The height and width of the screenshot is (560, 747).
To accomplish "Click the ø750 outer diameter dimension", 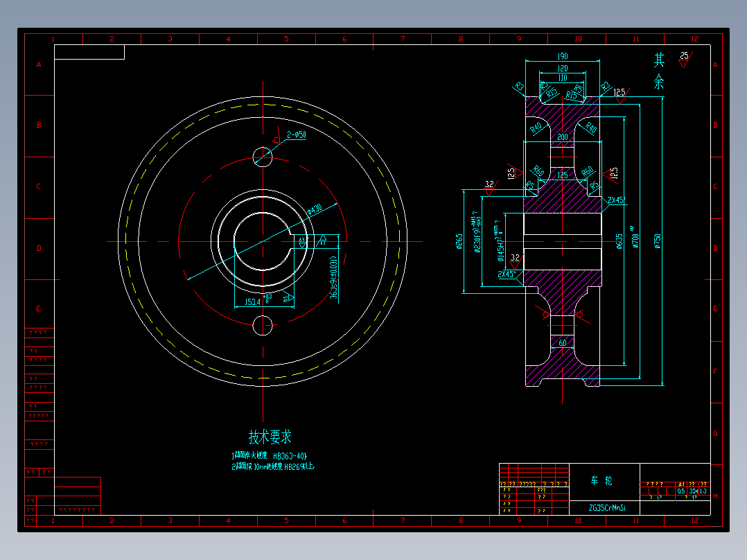I will (x=658, y=241).
